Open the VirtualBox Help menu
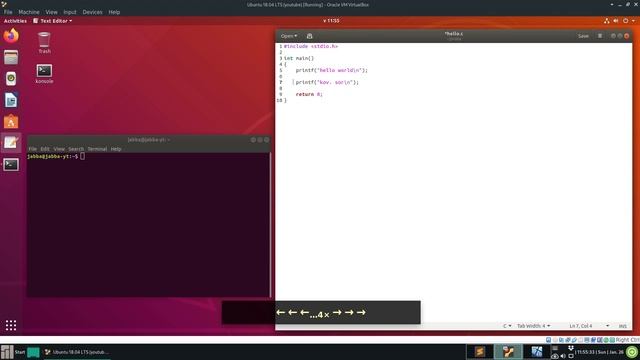The image size is (640, 360). 114,12
